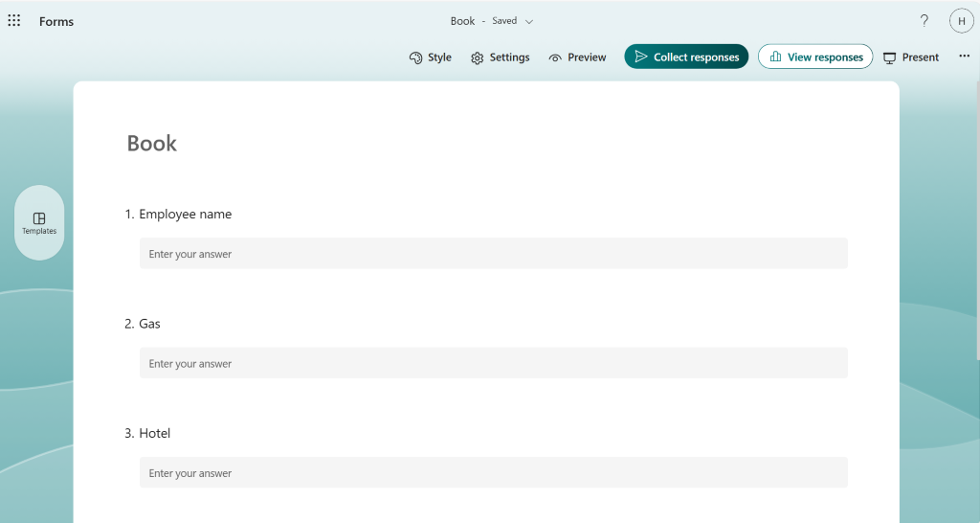The width and height of the screenshot is (980, 523).
Task: Click Collect responses button
Action: pos(686,57)
